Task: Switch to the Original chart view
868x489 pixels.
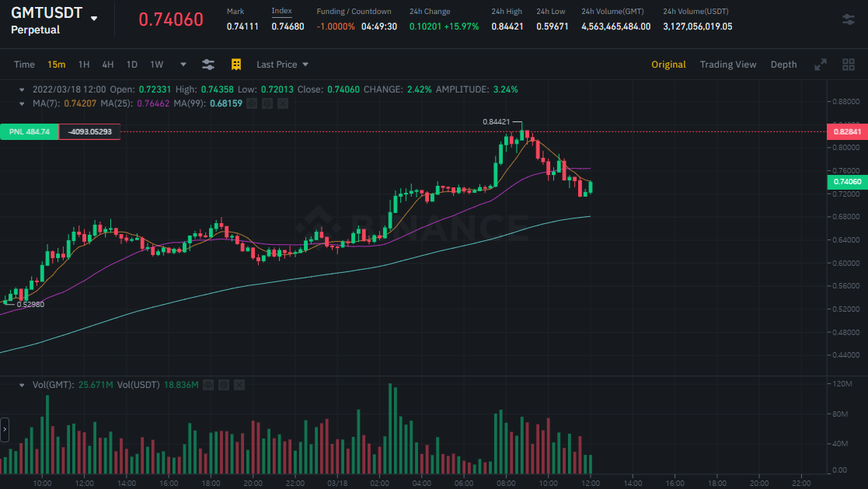Action: click(668, 65)
